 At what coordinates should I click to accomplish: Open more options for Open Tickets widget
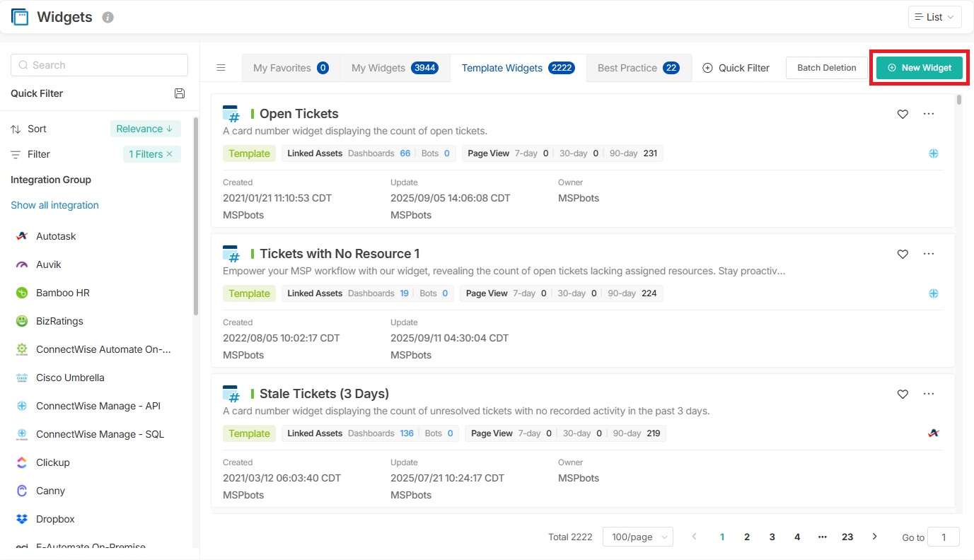929,114
